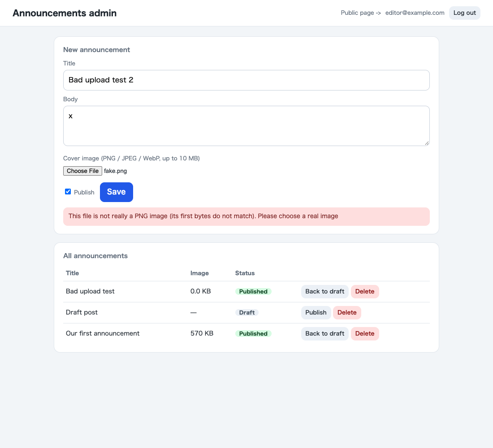The width and height of the screenshot is (493, 448).
Task: Click the Log out button
Action: (x=464, y=13)
